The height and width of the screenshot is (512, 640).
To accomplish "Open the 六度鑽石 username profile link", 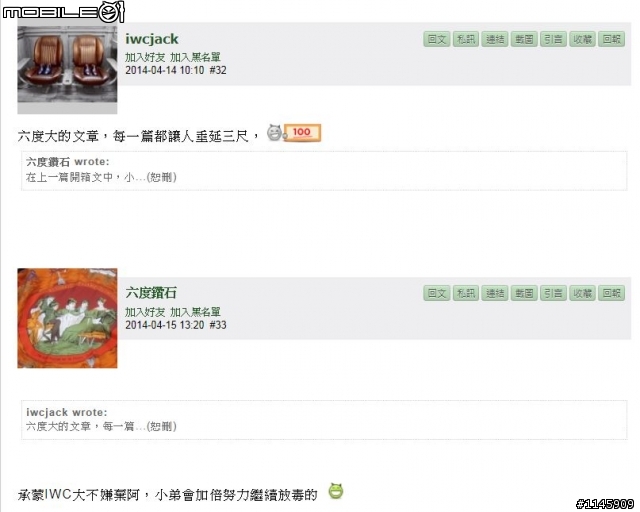I will coord(151,293).
